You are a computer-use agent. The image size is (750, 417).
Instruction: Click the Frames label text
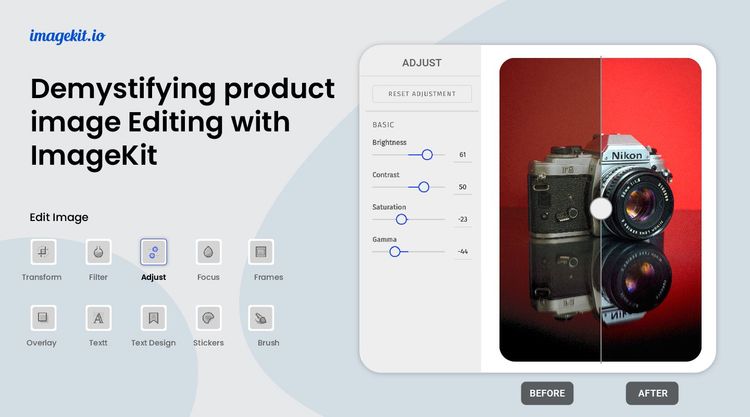point(268,277)
